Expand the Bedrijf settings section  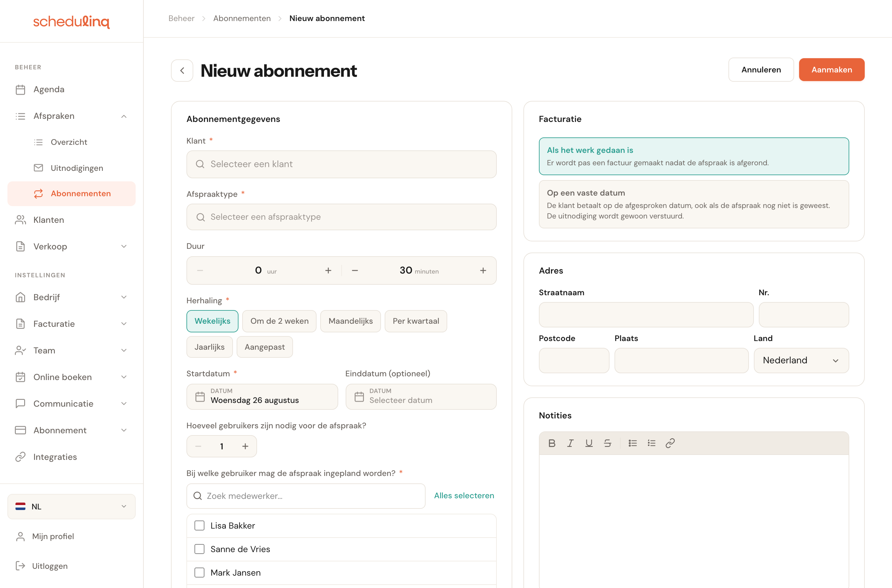124,297
